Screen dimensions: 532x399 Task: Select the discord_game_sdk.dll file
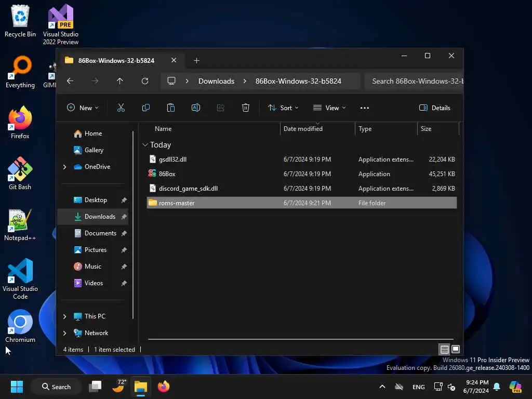302,188
